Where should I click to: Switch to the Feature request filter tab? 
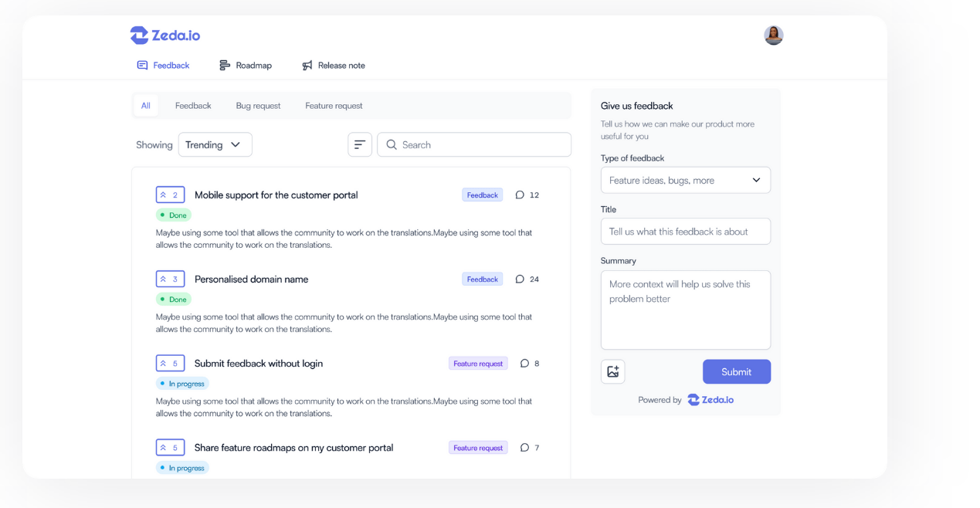click(334, 105)
